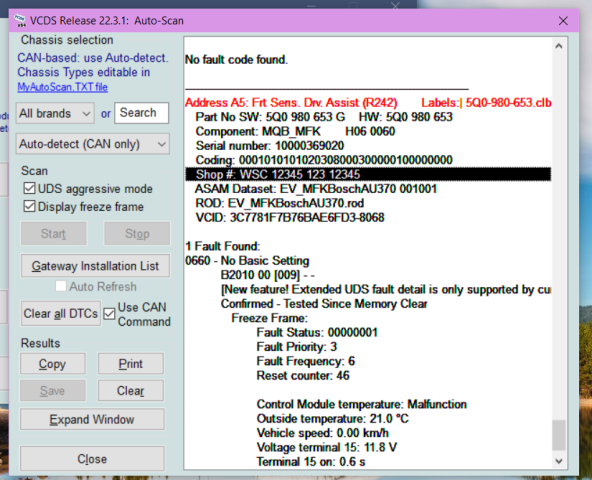Click 'Terminal 15 on: 0.6 s' line
Viewport: 592px width, 480px height.
(311, 461)
